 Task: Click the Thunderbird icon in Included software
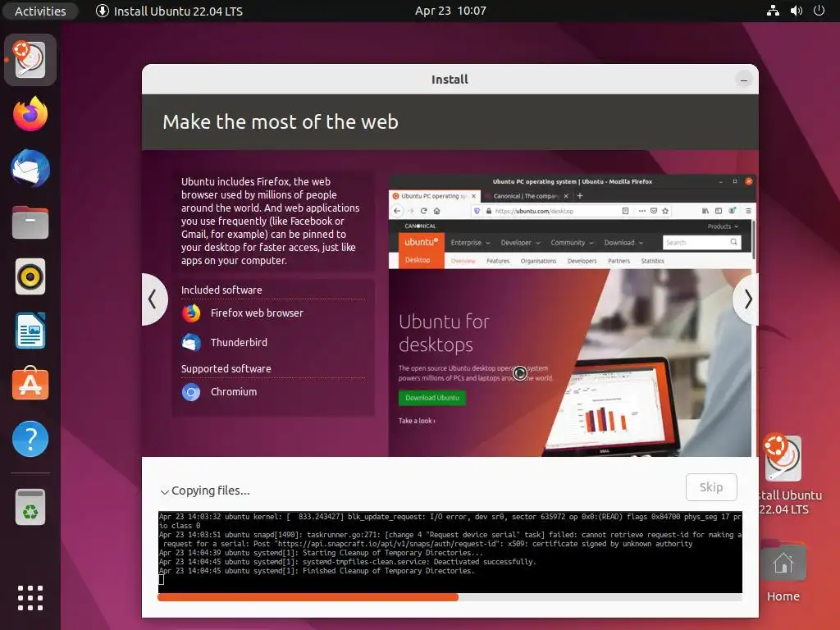point(191,342)
